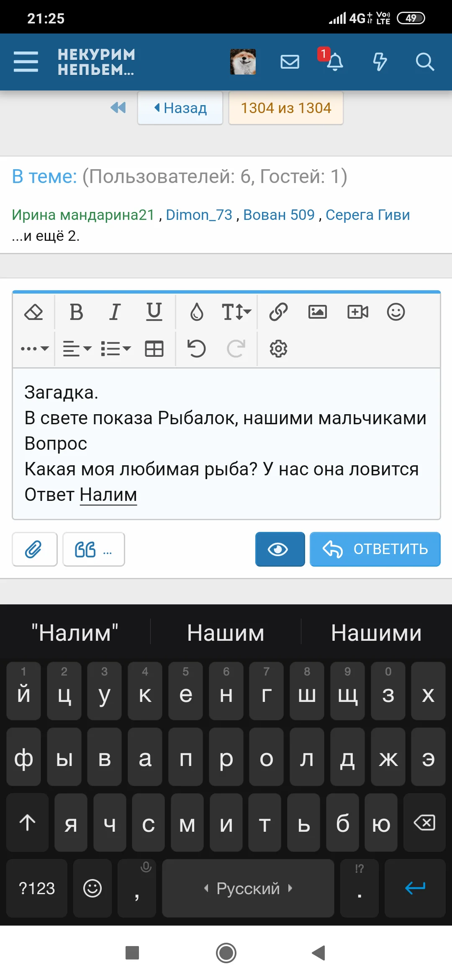Image resolution: width=452 pixels, height=980 pixels.
Task: Tap the Android back triangle button
Action: tap(319, 953)
